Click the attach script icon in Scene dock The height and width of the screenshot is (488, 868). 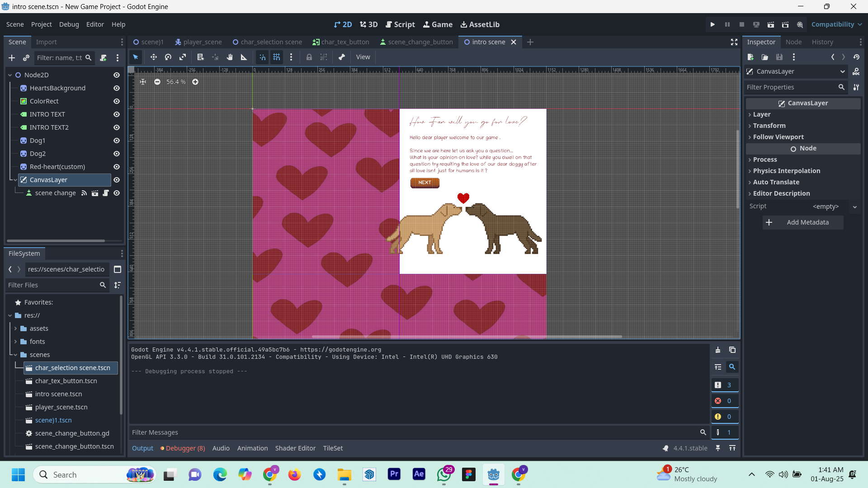103,58
